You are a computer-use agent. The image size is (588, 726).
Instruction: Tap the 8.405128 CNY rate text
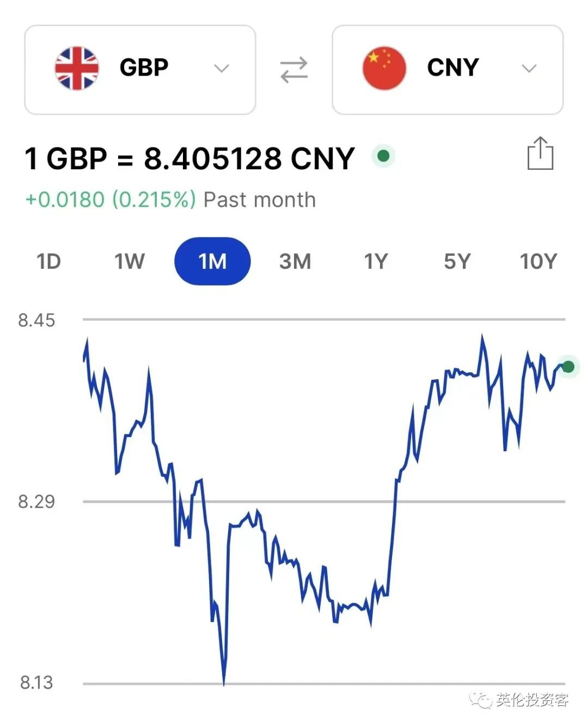coord(249,158)
